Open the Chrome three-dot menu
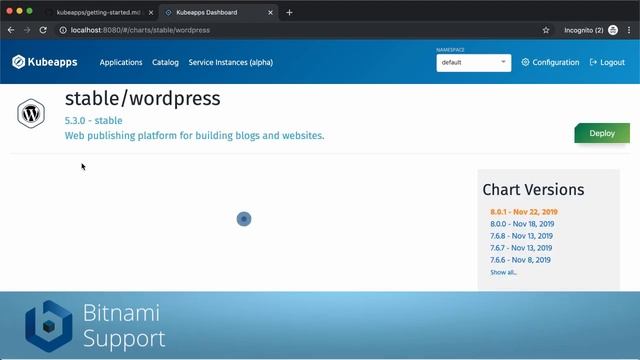 (629, 30)
